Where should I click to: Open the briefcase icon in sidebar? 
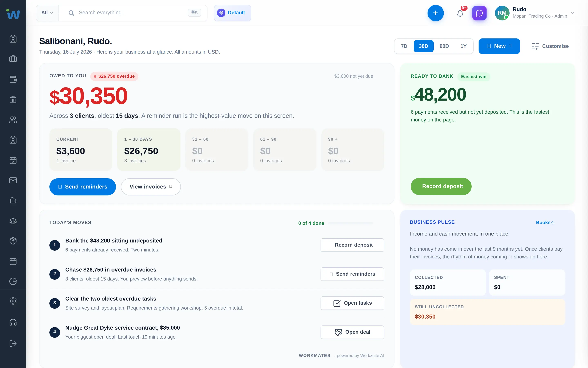13,59
